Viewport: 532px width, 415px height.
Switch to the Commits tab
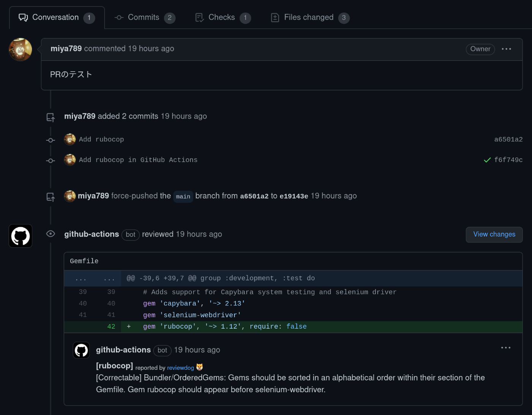coord(144,17)
